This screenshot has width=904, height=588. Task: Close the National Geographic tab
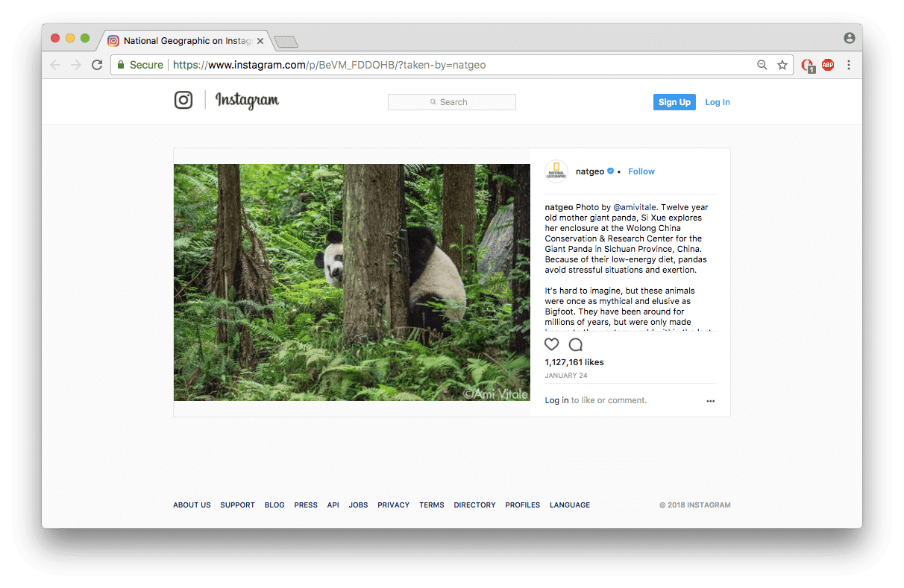260,41
